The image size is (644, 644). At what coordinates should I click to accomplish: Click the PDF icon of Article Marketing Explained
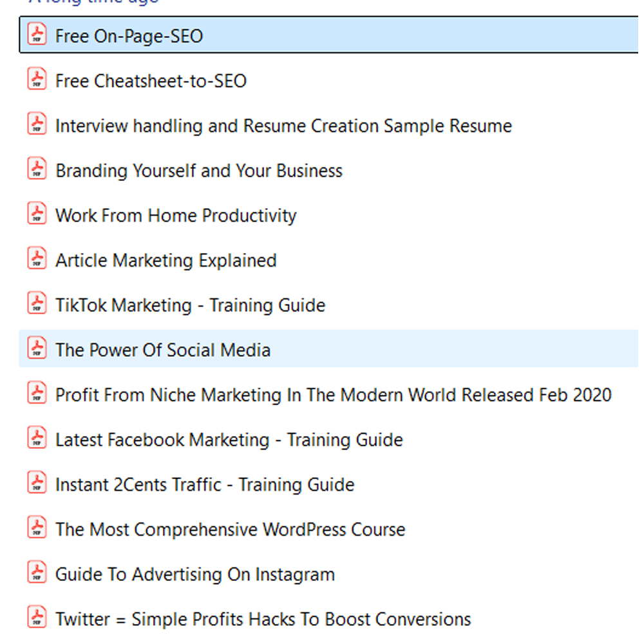click(x=37, y=260)
